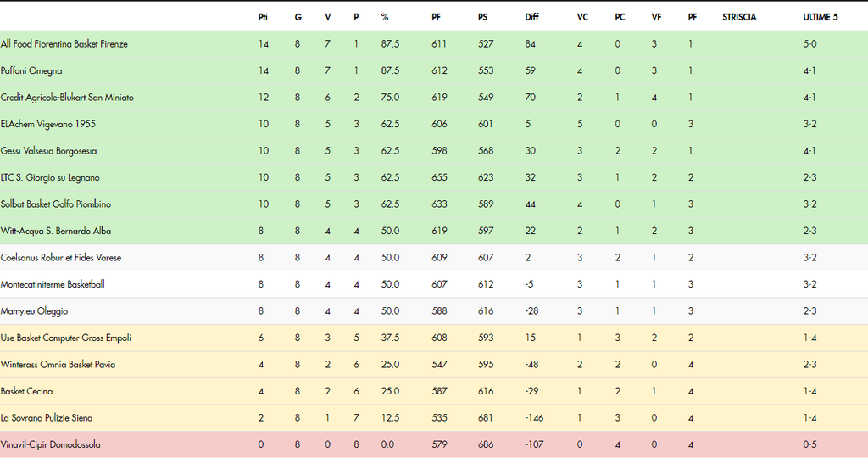Open Mamy.eu Oleggio team entry

pos(34,311)
